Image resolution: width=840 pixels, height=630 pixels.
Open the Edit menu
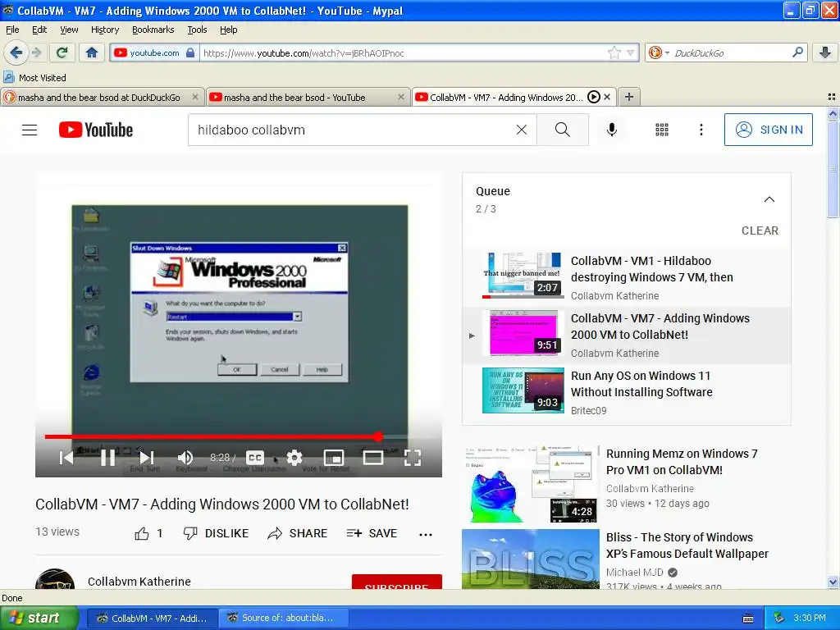coord(39,30)
